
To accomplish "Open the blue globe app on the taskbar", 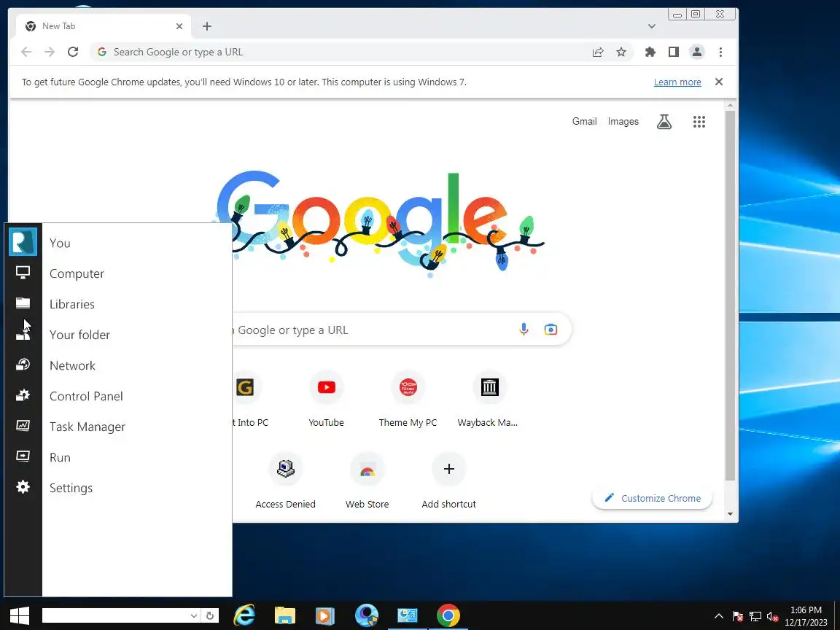I will [x=367, y=615].
